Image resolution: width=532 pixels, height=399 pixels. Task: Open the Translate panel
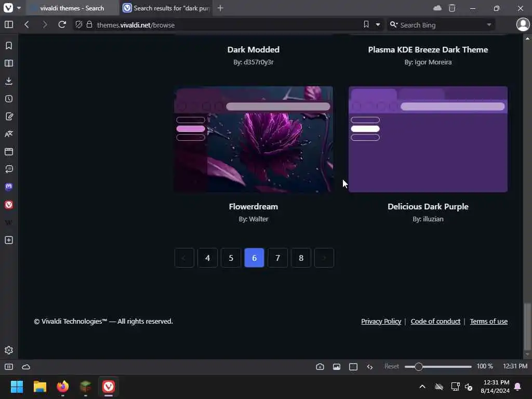(x=9, y=134)
